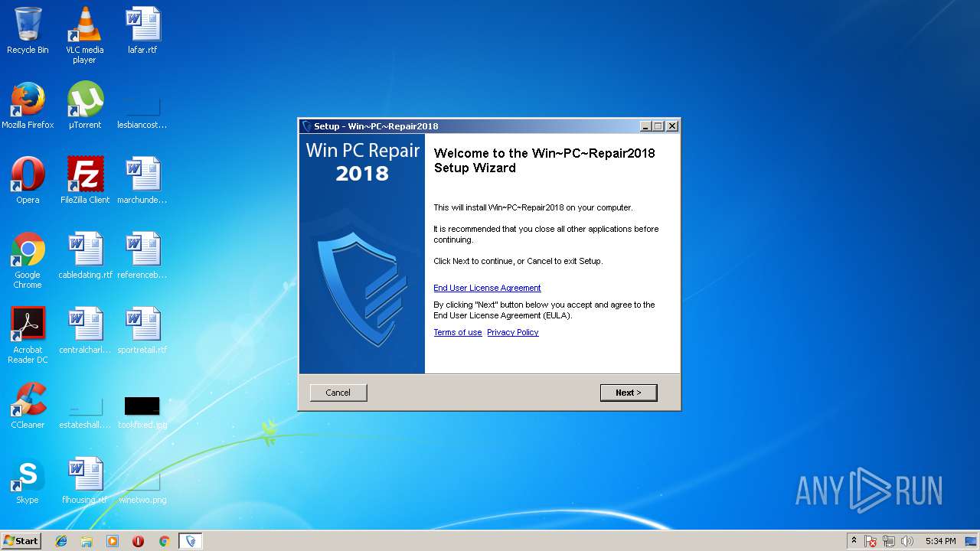Select the sportretail document icon
This screenshot has height=551, width=980.
(142, 331)
